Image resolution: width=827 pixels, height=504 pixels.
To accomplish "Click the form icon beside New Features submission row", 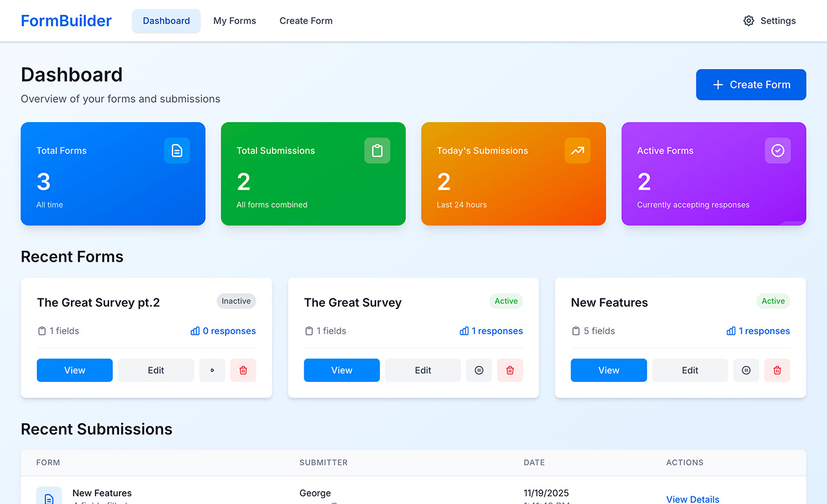I will [49, 496].
